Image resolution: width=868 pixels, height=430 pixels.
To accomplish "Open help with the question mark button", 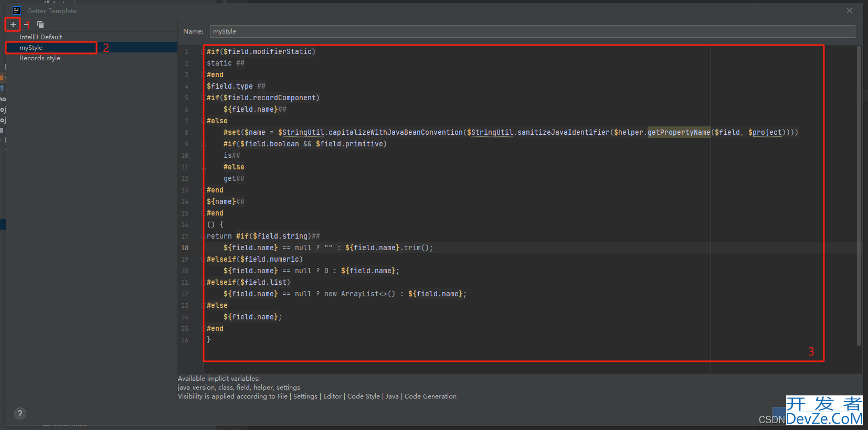I will [x=20, y=413].
